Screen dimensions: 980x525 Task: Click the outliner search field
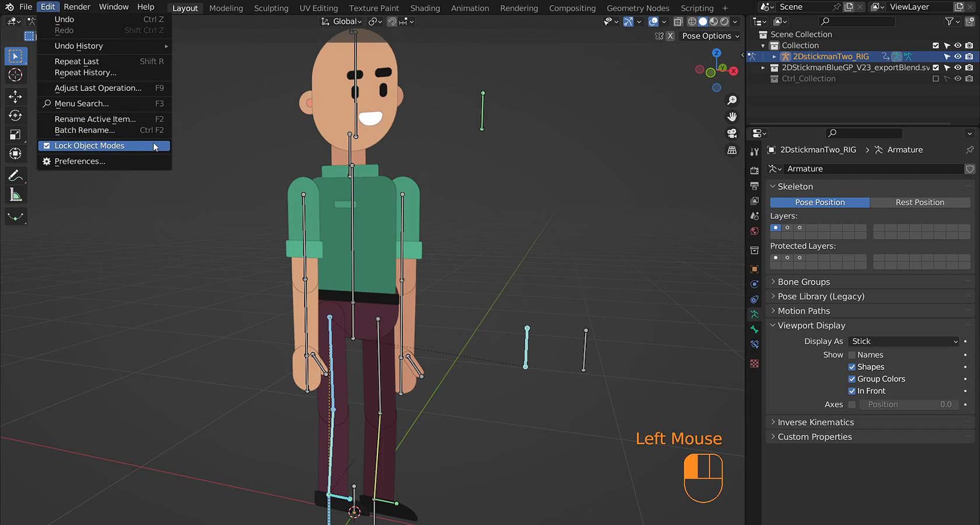coord(856,22)
